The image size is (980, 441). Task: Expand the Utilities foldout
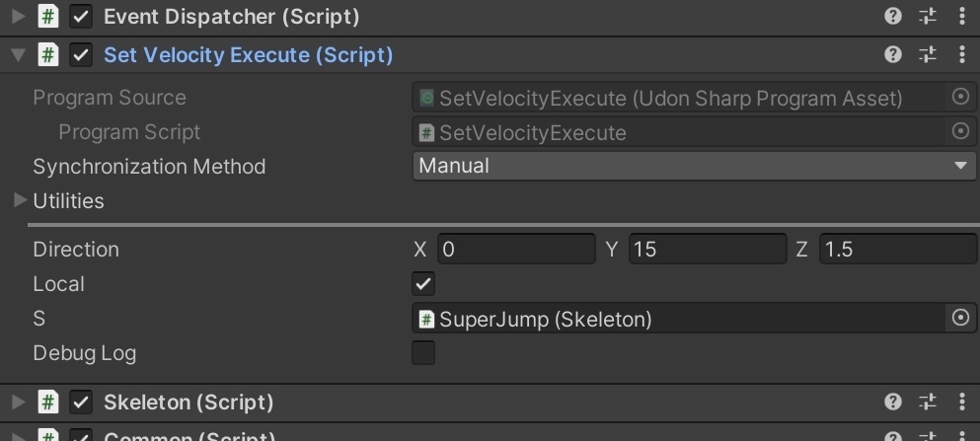20,200
